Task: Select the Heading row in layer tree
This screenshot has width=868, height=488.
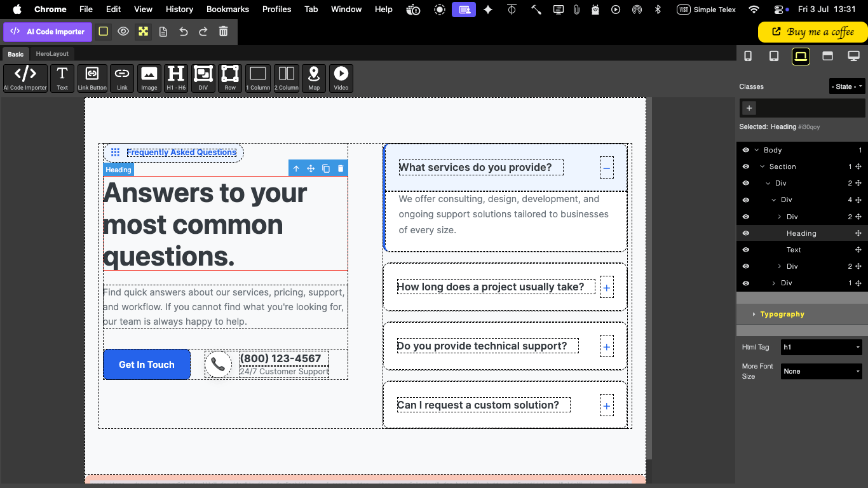Action: coord(802,233)
